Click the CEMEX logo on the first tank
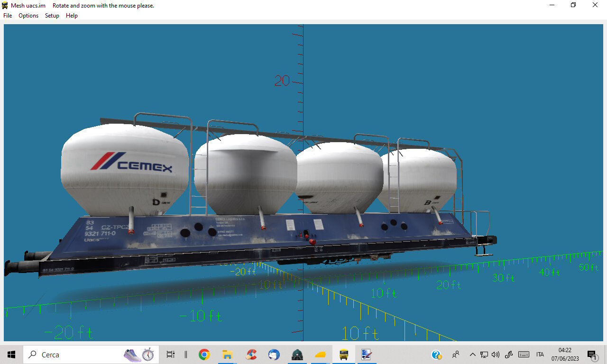 131,162
